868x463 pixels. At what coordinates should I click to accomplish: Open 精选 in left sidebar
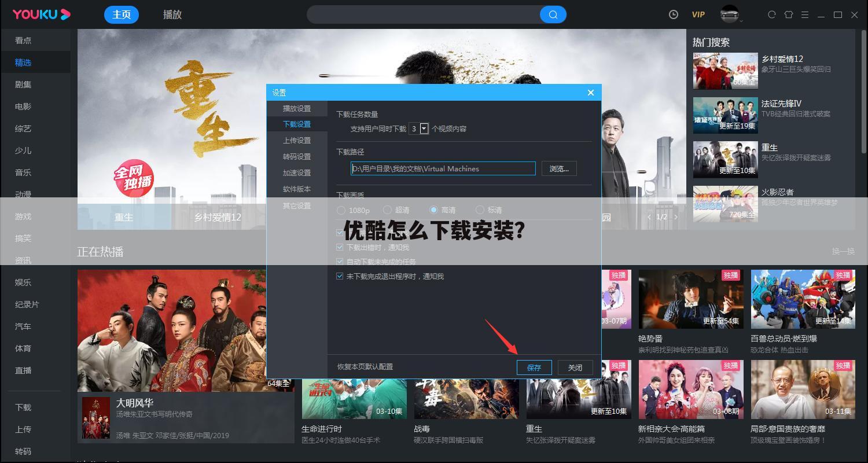coord(23,62)
